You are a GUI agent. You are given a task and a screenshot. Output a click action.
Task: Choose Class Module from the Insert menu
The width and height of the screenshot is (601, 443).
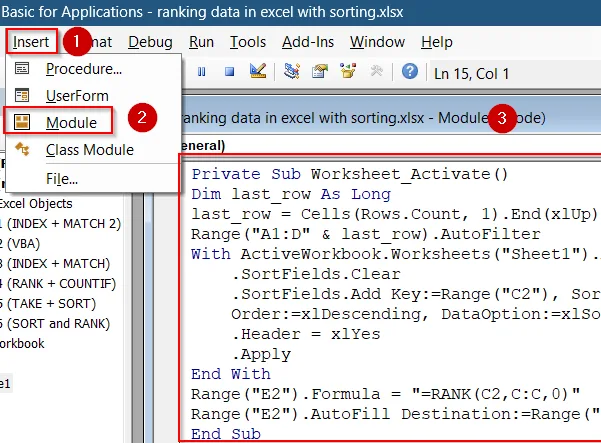tap(93, 150)
